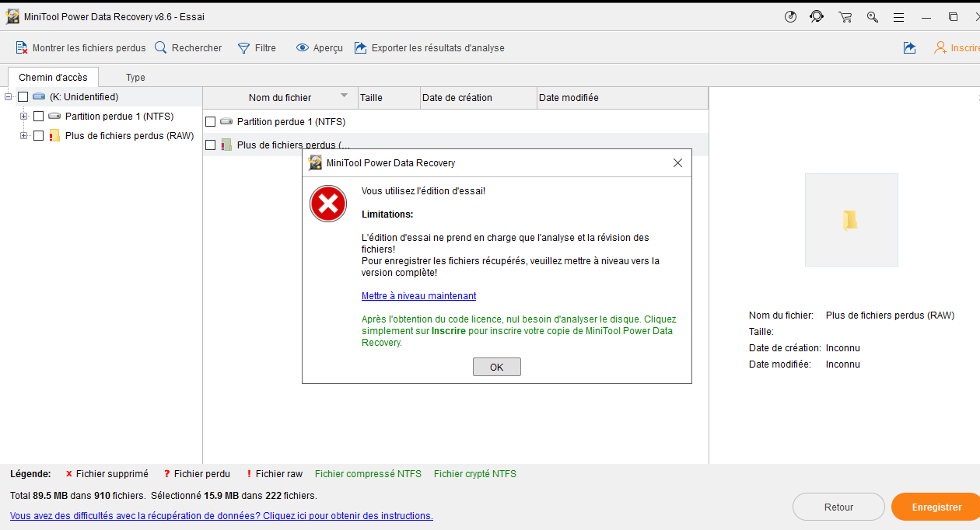Click Montrer les fichiers perdus toolbar button
This screenshot has height=530, width=980.
click(x=81, y=47)
